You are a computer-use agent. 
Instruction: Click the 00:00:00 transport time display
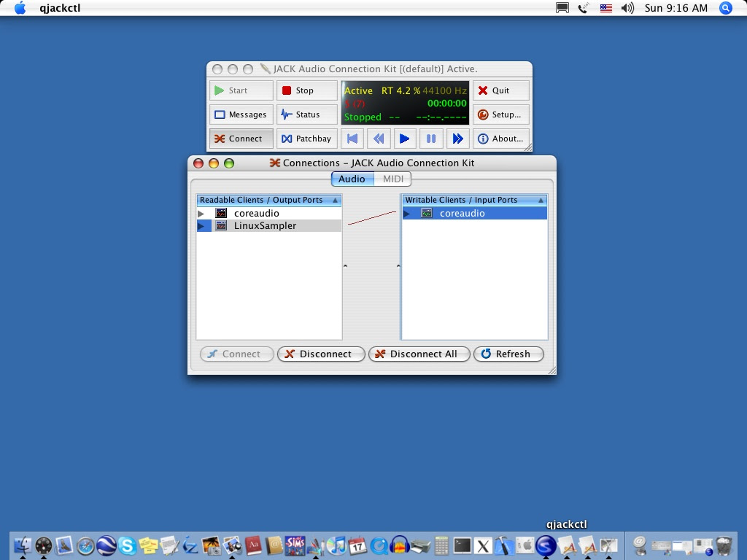pos(447,104)
